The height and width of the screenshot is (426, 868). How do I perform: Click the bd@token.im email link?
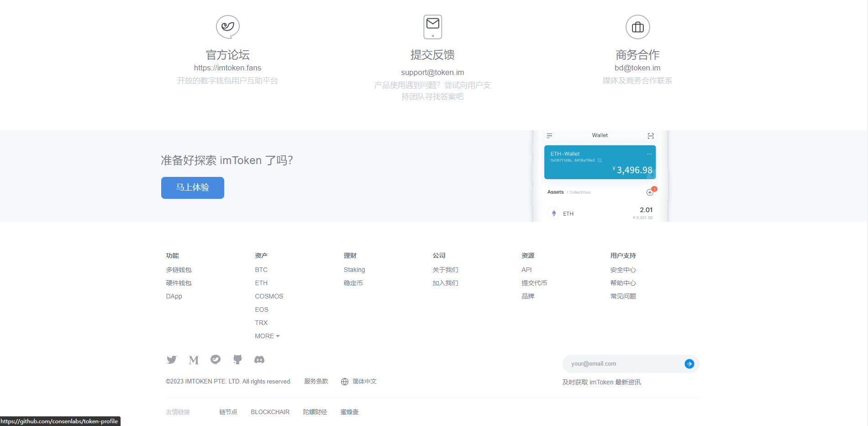637,68
